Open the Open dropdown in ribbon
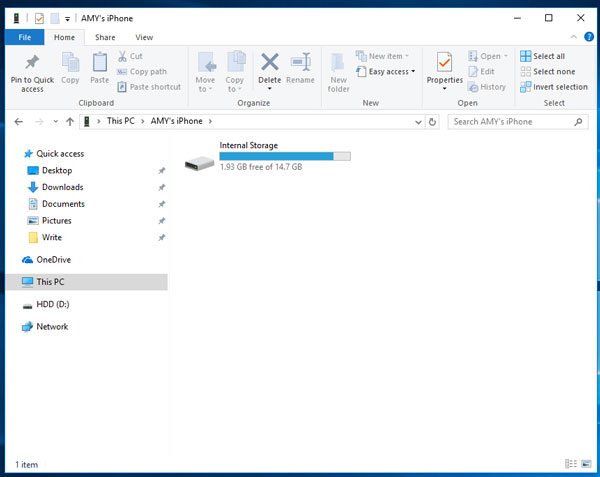The width and height of the screenshot is (600, 477). (x=488, y=56)
